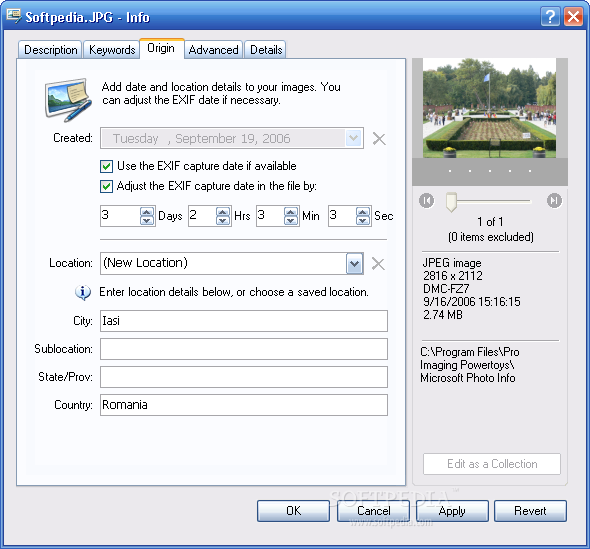The image size is (590, 549).
Task: Click the image navigation slider thumb
Action: [451, 202]
